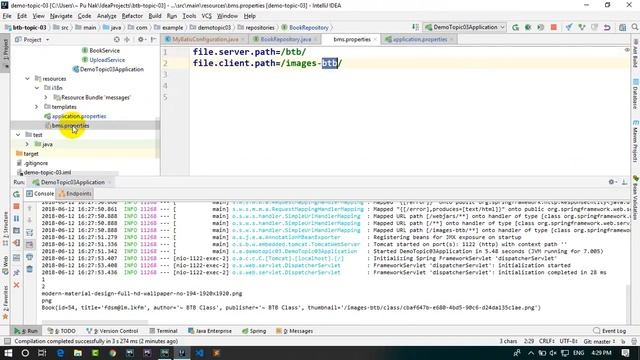
Task: Launch Microsoft Edge from taskbar
Action: (60, 353)
